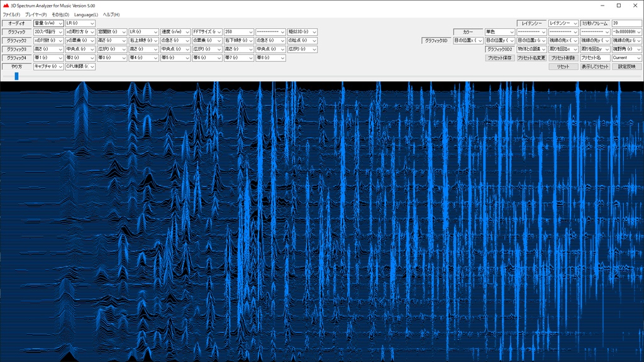Screen dimensions: 644x362
Task: Click the グラフィック3D section label
Action: pyautogui.click(x=436, y=41)
